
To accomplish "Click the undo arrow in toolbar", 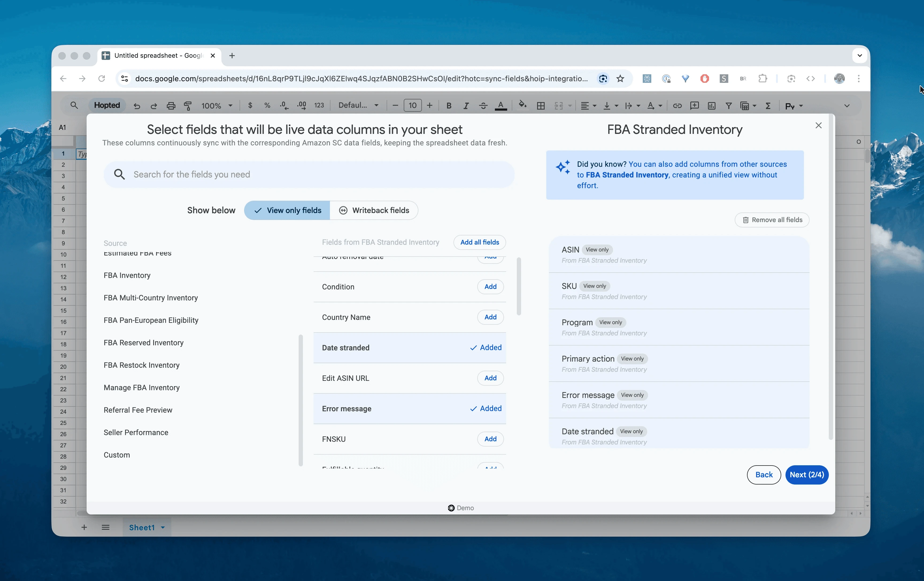I will click(137, 106).
